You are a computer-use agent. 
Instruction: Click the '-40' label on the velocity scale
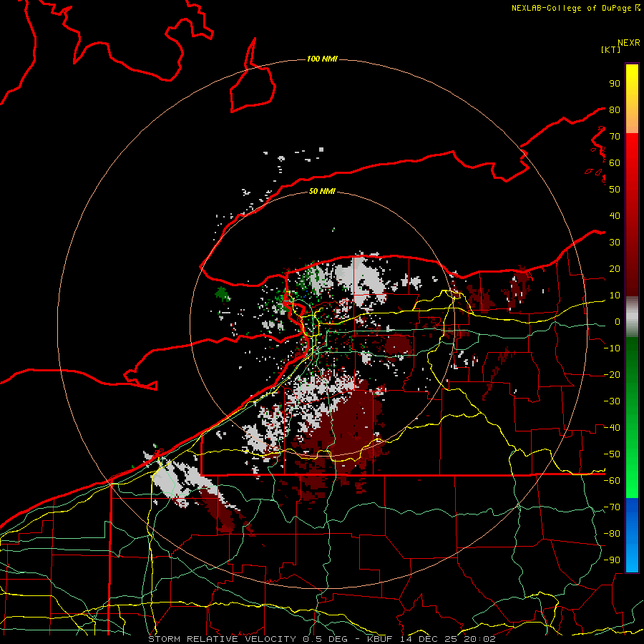click(x=612, y=428)
